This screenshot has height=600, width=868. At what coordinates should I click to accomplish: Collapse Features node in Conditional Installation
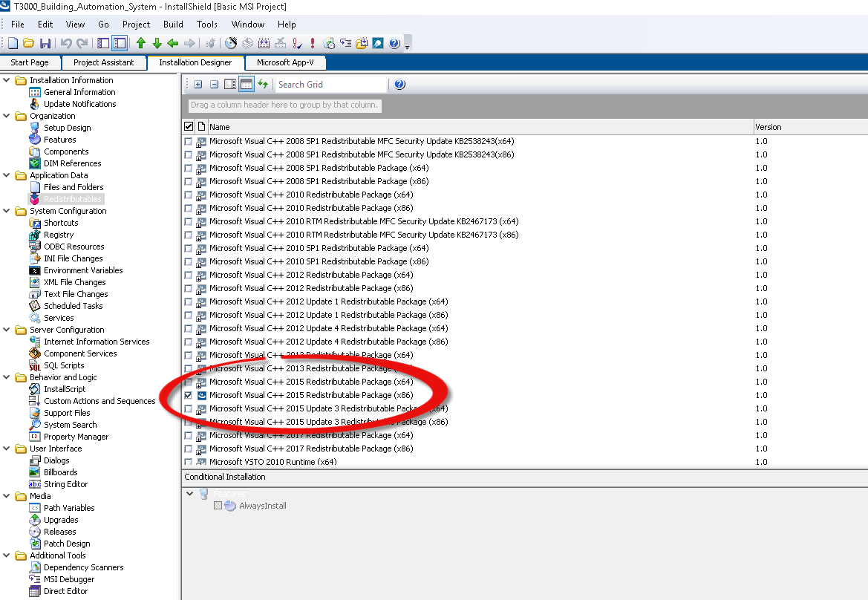[190, 493]
